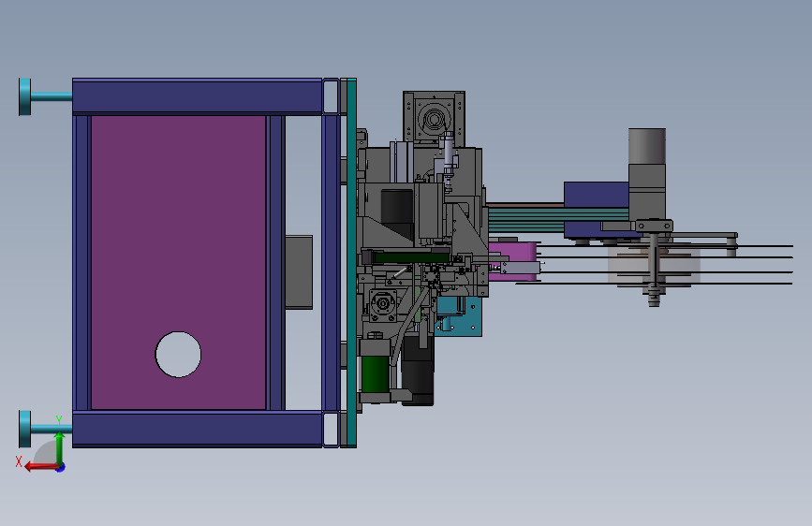812x526 pixels.
Task: Select the tall gray cylinder at the upper right
Action: coord(647,147)
